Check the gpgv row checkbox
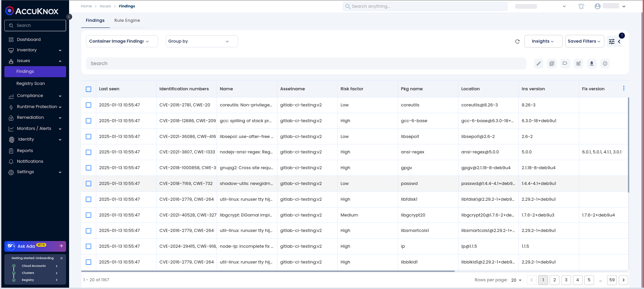The height and width of the screenshot is (289, 644). (89, 168)
